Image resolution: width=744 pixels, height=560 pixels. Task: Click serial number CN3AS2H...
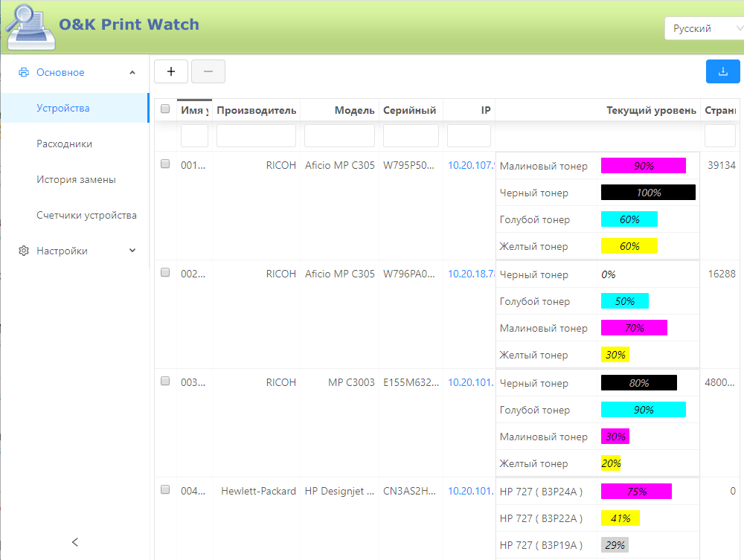[409, 491]
